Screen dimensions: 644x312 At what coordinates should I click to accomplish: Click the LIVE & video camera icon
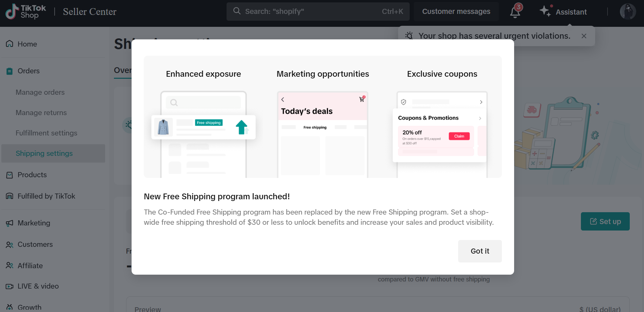coord(9,286)
